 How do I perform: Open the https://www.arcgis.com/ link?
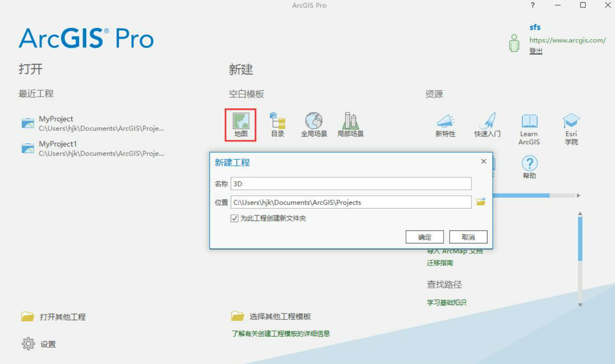pos(567,40)
